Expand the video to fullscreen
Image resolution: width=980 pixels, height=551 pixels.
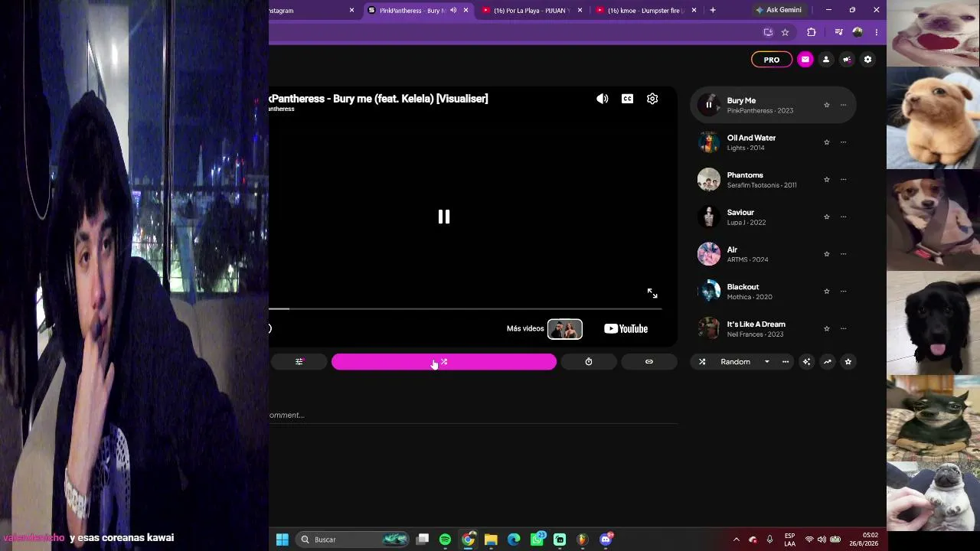click(652, 293)
